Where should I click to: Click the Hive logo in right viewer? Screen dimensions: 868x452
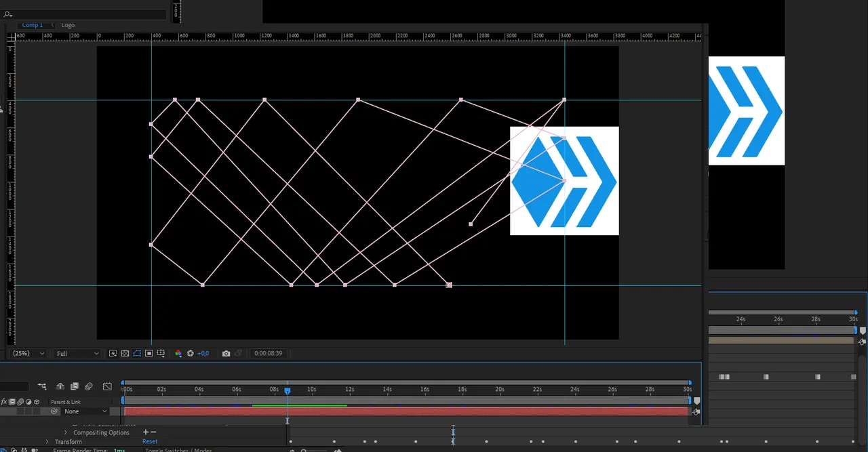click(x=746, y=110)
